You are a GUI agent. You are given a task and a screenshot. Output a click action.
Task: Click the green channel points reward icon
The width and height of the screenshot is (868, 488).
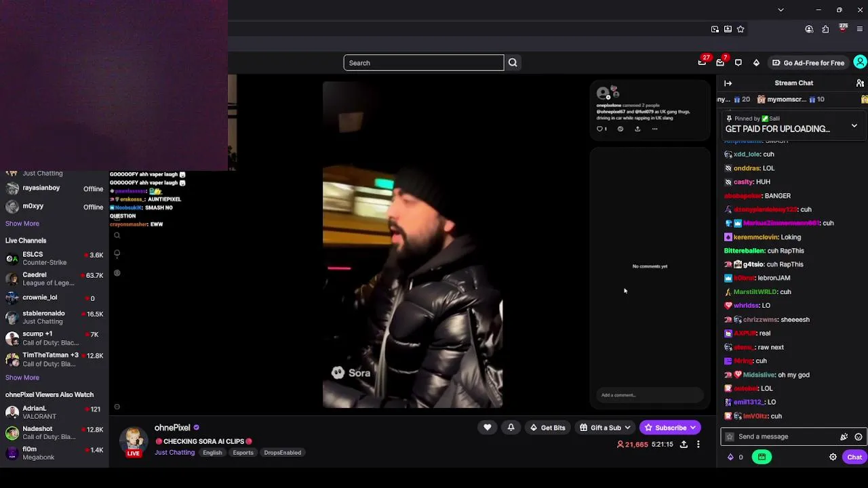pyautogui.click(x=762, y=457)
